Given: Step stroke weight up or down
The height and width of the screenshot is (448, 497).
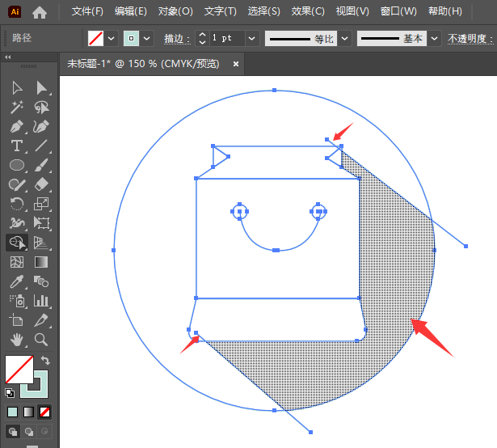Looking at the screenshot, I should 202,38.
